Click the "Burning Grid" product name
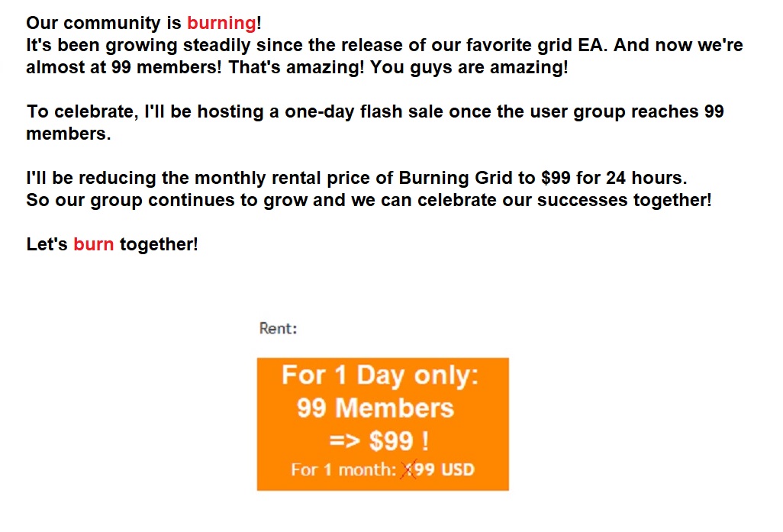The height and width of the screenshot is (532, 783). (x=455, y=178)
